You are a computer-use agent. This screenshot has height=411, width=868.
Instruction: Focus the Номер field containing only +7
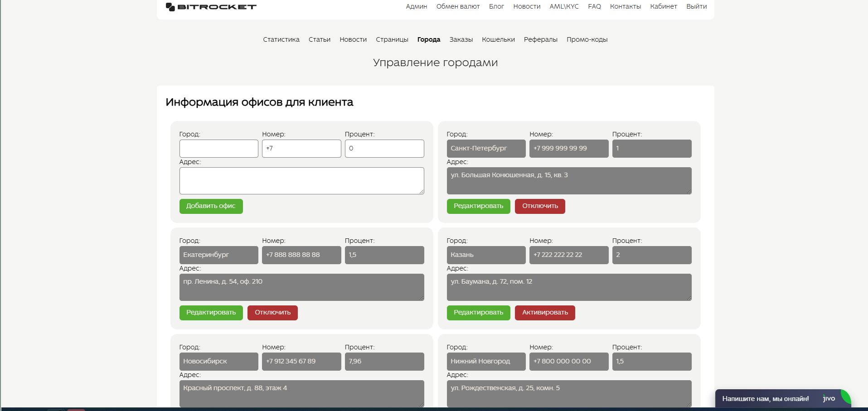(301, 149)
